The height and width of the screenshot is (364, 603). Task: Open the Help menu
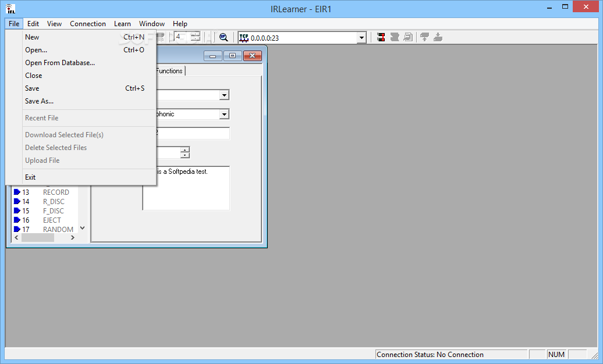180,23
